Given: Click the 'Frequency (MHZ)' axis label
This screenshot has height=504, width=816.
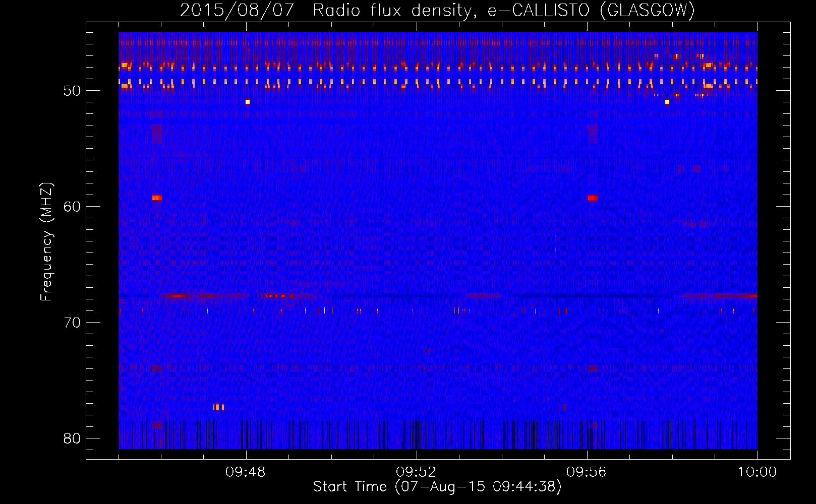Looking at the screenshot, I should pyautogui.click(x=46, y=242).
